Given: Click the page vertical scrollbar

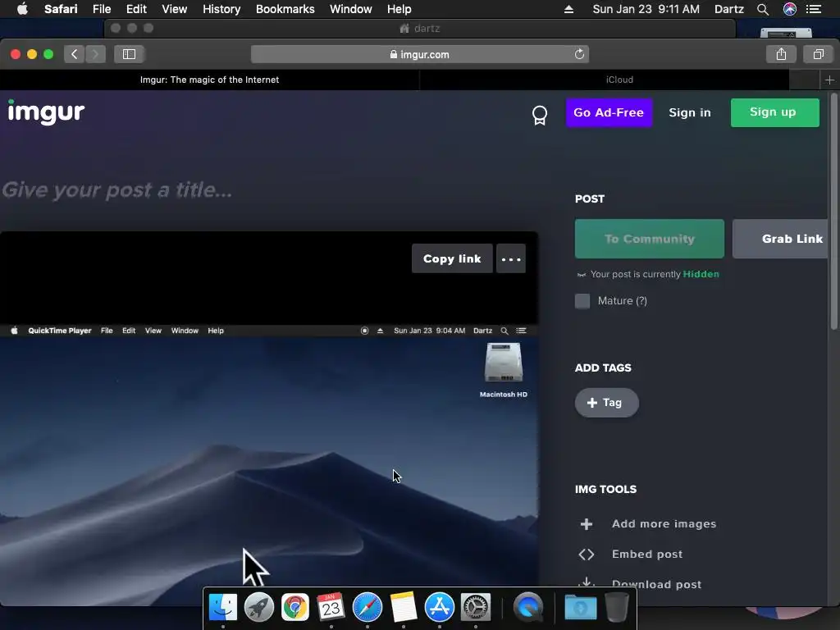Looking at the screenshot, I should click(x=833, y=211).
